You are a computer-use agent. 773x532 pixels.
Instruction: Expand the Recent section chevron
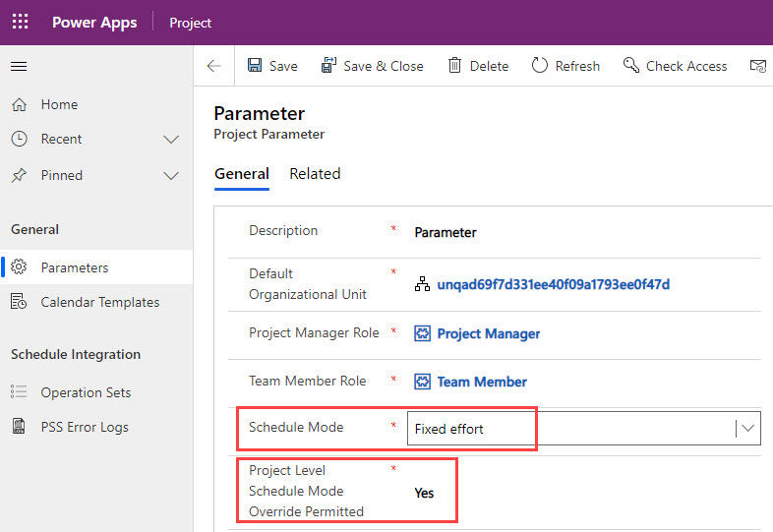pyautogui.click(x=171, y=140)
